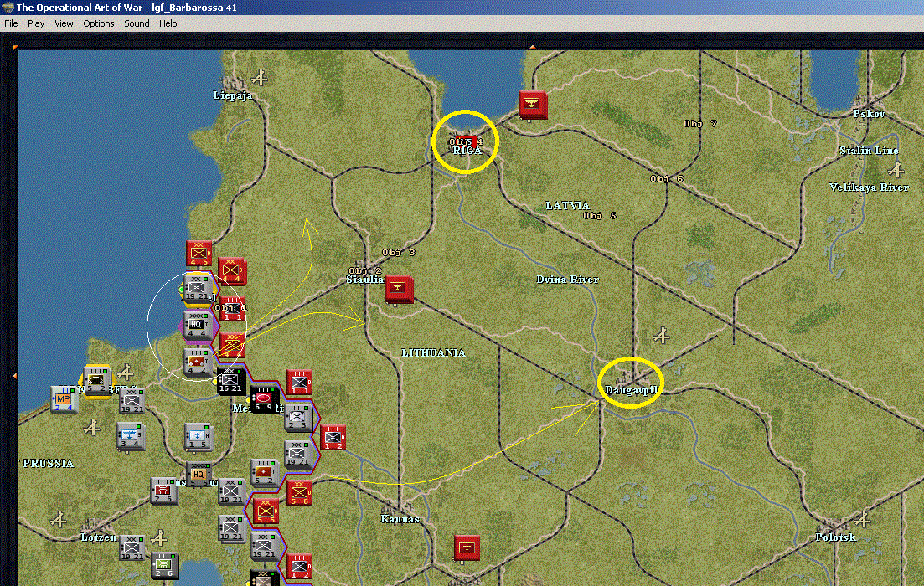The width and height of the screenshot is (924, 586).
Task: Select the red Soviet 1-1 unit northeast of Memel
Action: tap(299, 383)
